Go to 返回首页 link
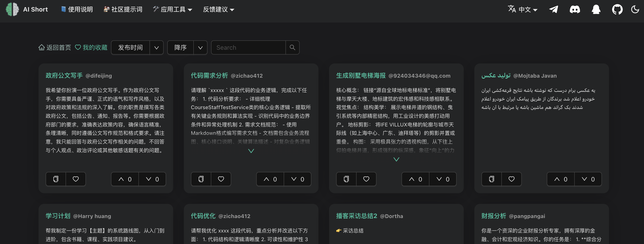This screenshot has width=644, height=244. tap(55, 47)
